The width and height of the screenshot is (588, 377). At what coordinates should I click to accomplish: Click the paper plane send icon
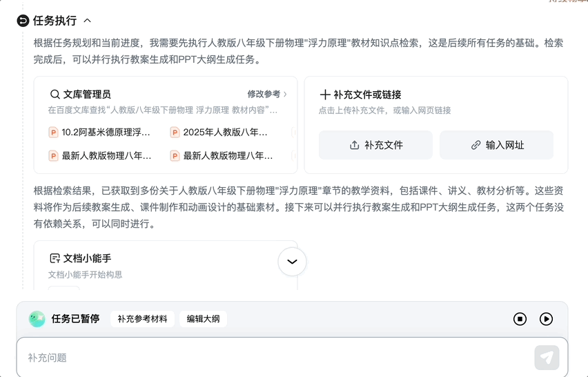click(x=547, y=358)
